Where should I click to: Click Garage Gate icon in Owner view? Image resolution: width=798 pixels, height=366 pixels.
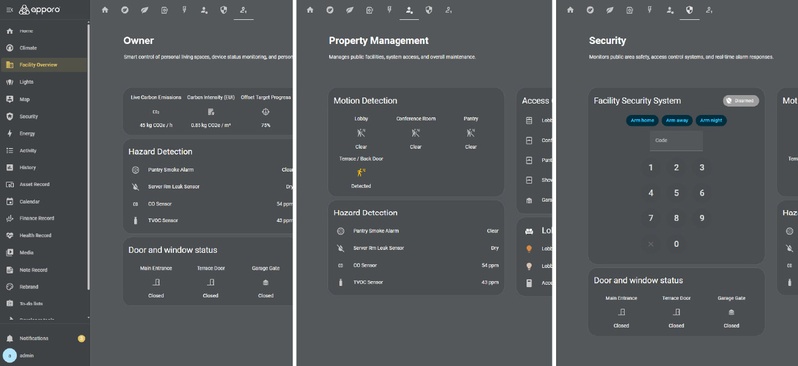click(x=266, y=283)
